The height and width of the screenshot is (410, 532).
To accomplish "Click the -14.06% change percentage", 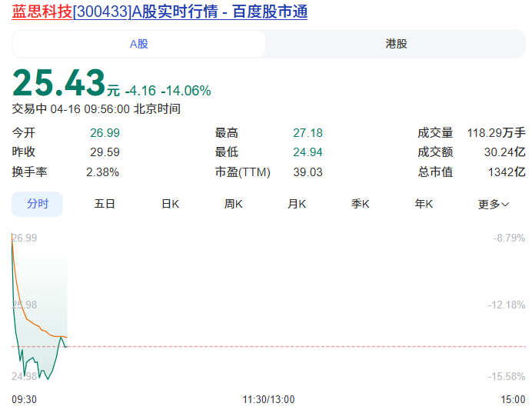I will click(185, 90).
